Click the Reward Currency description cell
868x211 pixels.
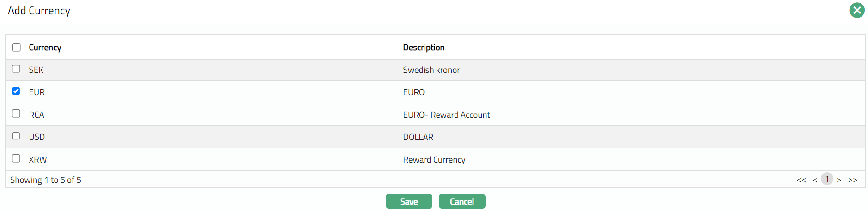(434, 160)
